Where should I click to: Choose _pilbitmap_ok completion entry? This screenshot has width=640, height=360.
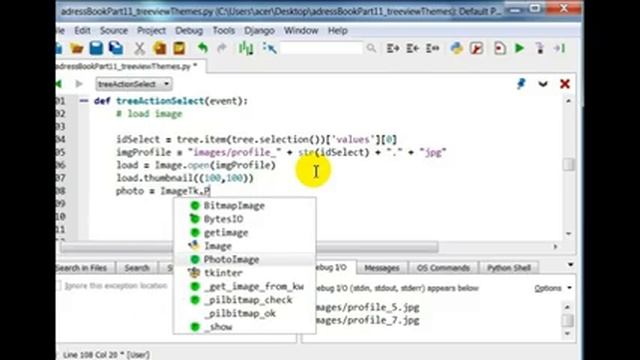(244, 313)
